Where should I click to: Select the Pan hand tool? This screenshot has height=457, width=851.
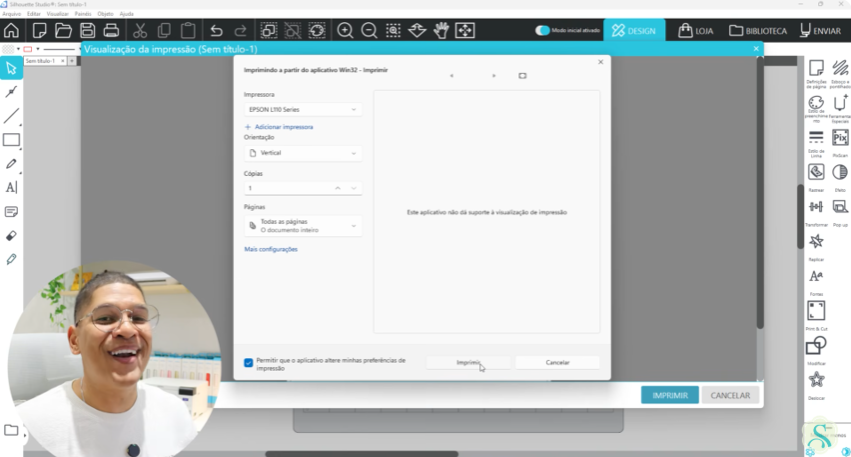click(x=441, y=30)
